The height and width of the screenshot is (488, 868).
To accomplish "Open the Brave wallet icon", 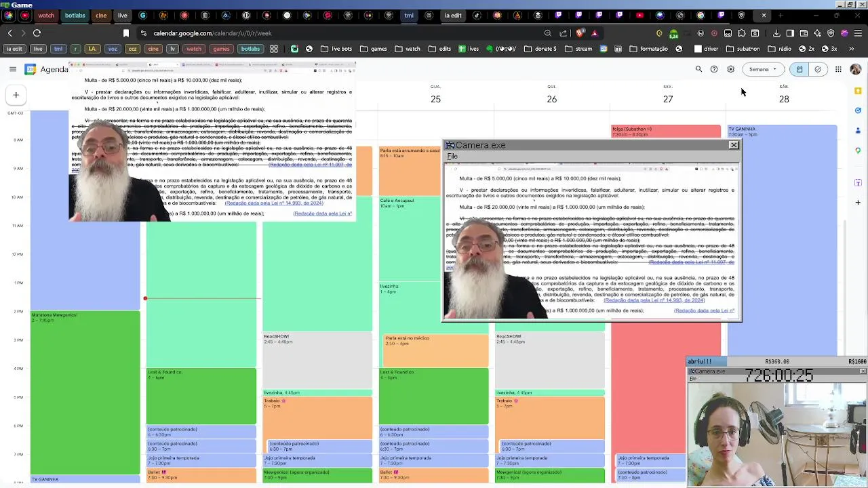I will point(804,33).
